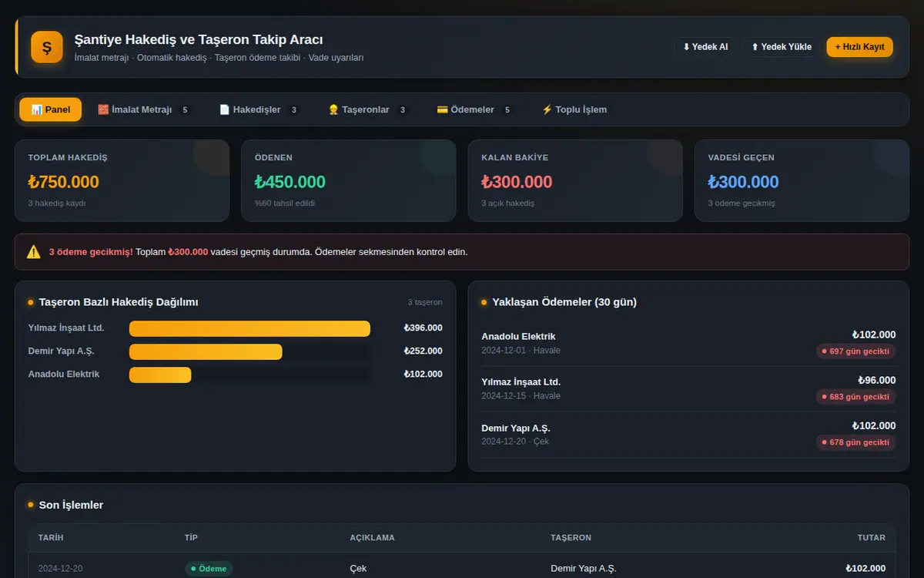Click the ₺96.000 upcoming payment amount
Image resolution: width=924 pixels, height=578 pixels.
(x=877, y=381)
